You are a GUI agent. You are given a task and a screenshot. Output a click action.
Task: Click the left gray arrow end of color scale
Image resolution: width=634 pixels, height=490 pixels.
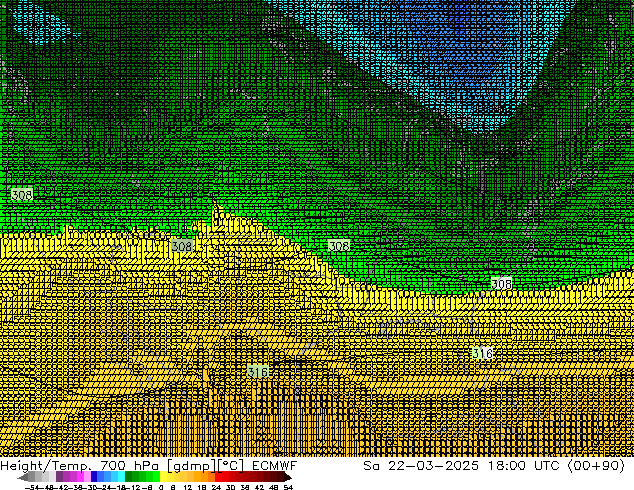(x=22, y=477)
